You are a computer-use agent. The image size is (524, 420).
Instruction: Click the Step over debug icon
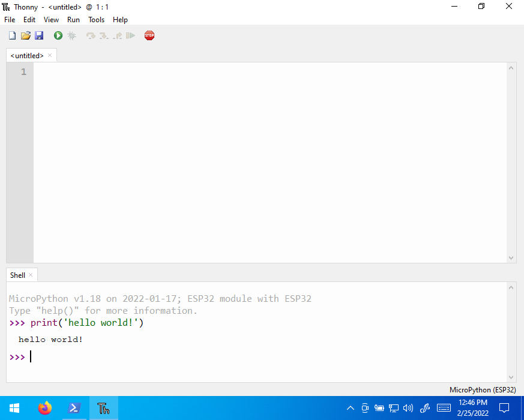pyautogui.click(x=91, y=35)
